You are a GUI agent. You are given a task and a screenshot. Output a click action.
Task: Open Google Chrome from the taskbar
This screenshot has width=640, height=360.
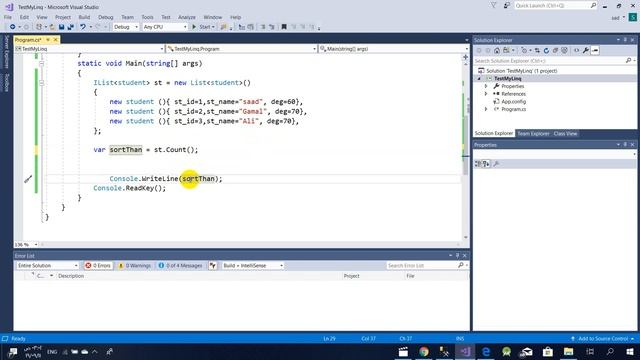click(x=424, y=351)
